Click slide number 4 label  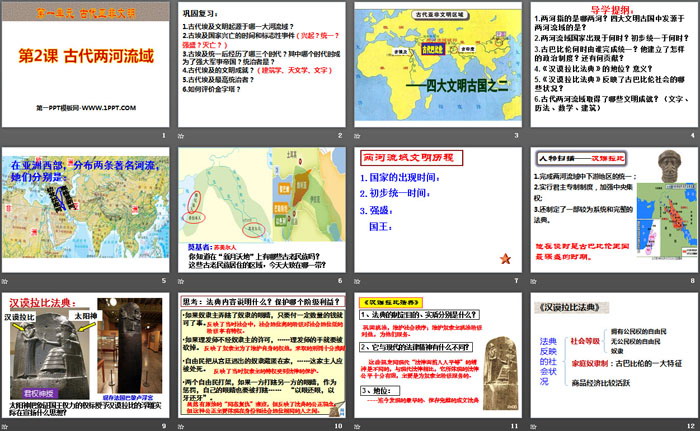pos(693,135)
